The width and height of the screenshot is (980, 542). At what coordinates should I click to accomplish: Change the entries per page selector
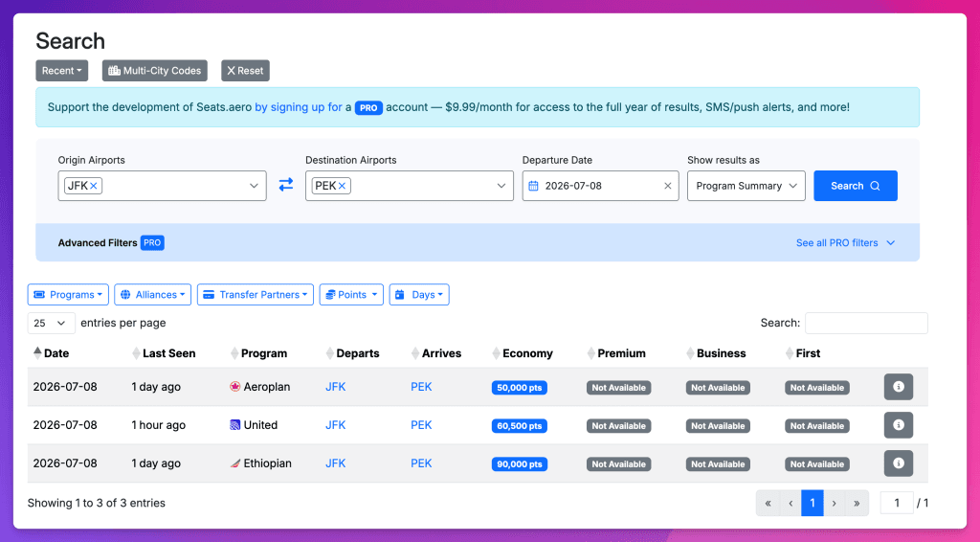pos(52,324)
